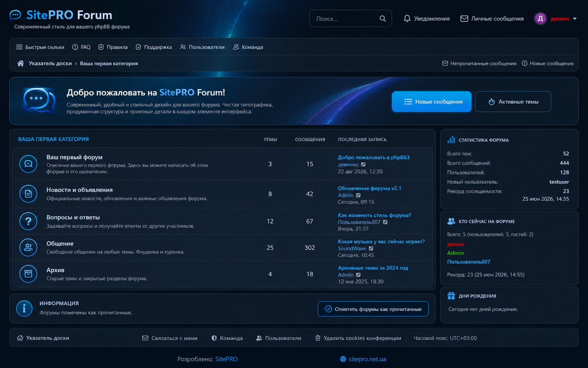
Task: Click Часовой пояс: UTC+03:00 text
Action: tap(445, 338)
